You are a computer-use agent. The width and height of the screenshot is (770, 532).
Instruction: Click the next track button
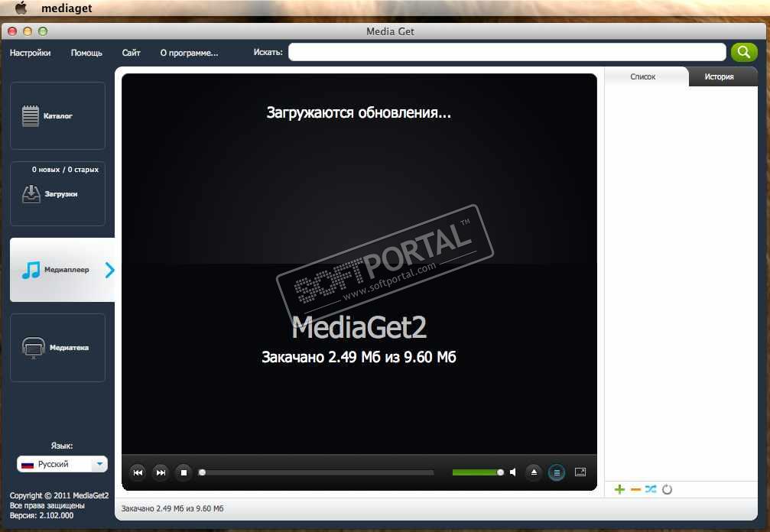(161, 472)
